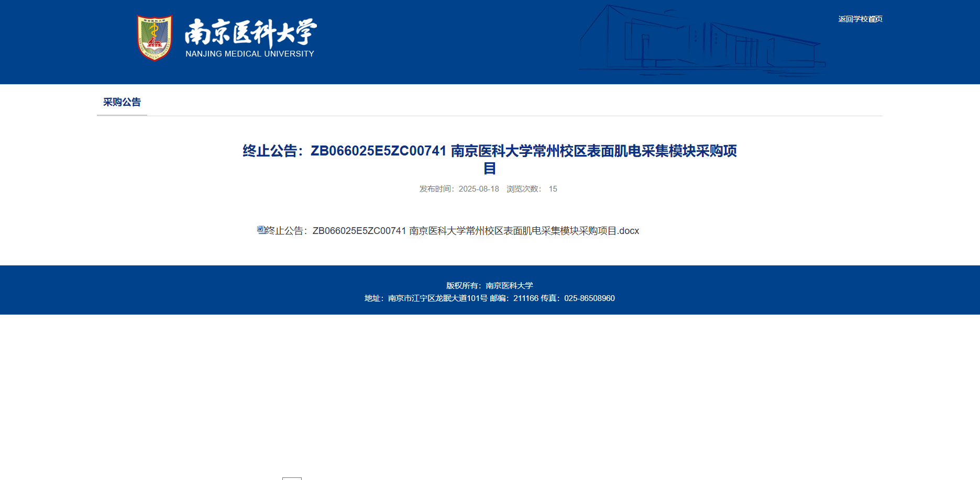Click the Word document icon beside attachment
Image resolution: width=980 pixels, height=480 pixels.
click(261, 230)
